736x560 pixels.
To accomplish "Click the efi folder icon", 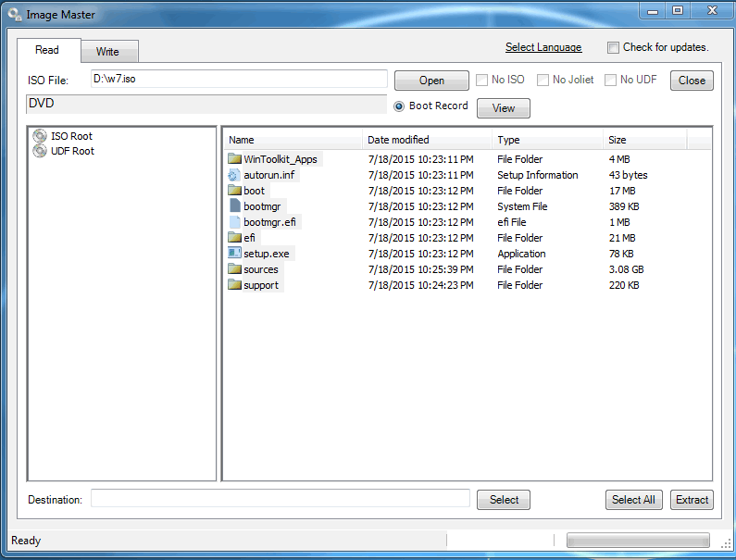I will coord(234,238).
